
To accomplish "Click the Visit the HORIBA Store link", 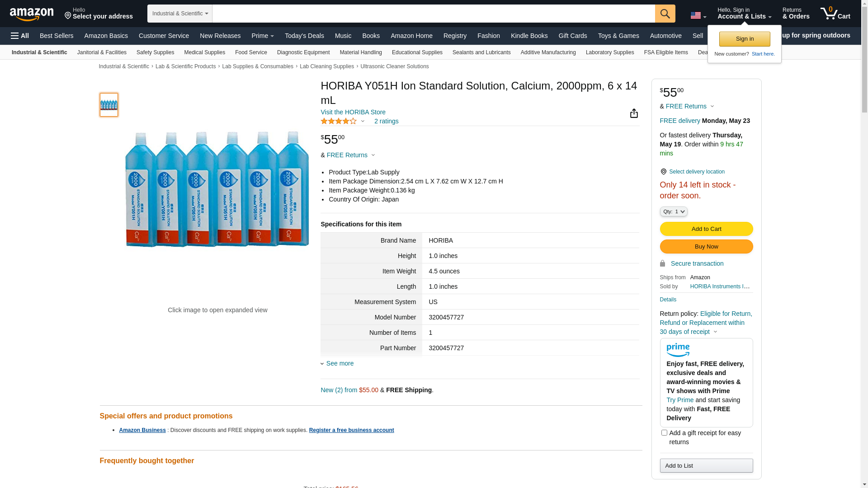I will click(353, 112).
